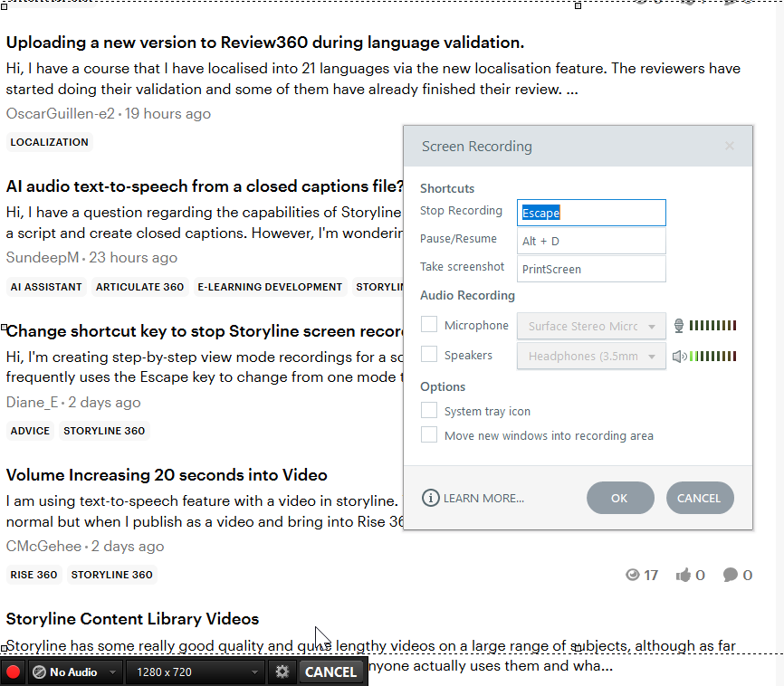Open OscarGuillen-e2 author profile
Viewport: 784px width, 686px height.
click(x=61, y=113)
